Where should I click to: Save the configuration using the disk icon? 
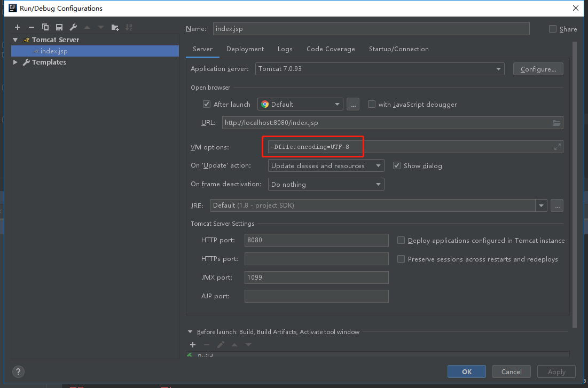pyautogui.click(x=59, y=27)
